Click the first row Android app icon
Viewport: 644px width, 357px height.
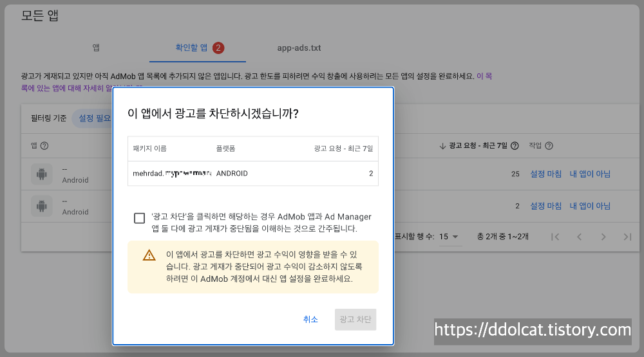click(41, 174)
